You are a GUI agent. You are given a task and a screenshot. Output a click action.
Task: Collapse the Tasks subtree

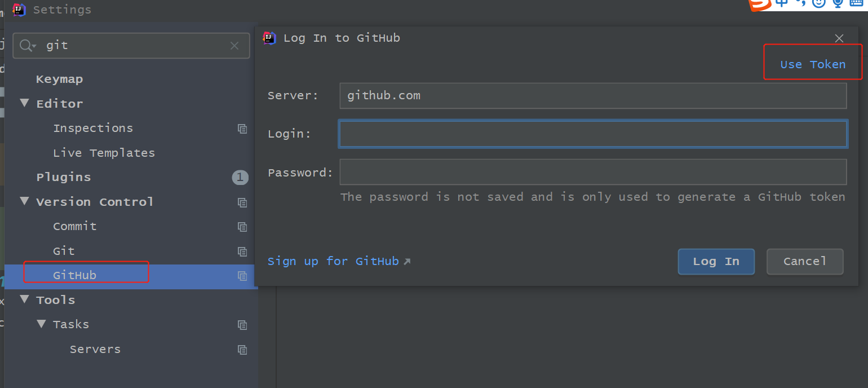41,324
